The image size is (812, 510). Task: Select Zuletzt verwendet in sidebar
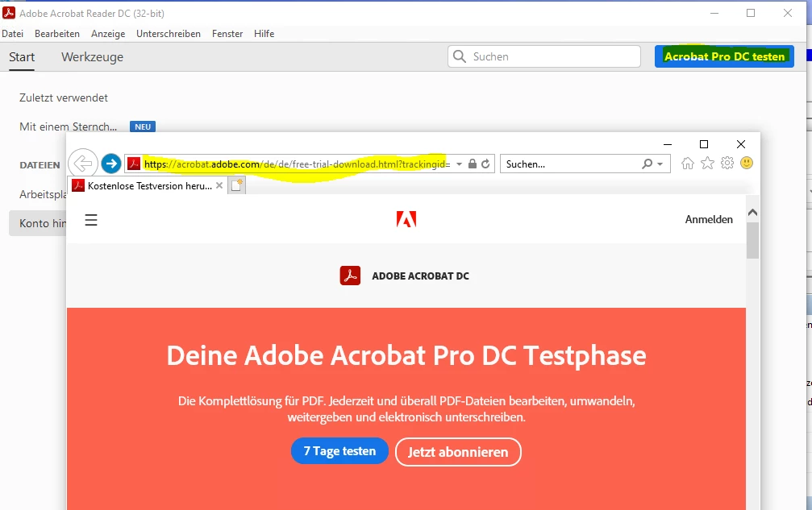coord(64,97)
